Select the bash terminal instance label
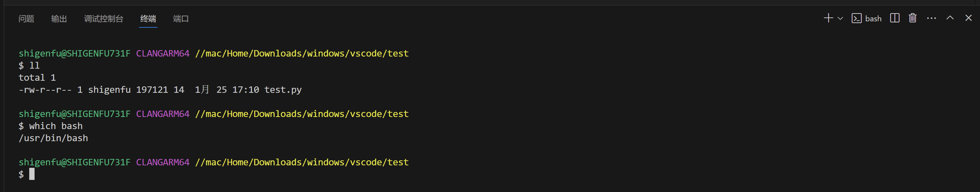This screenshot has height=192, width=980. point(873,18)
